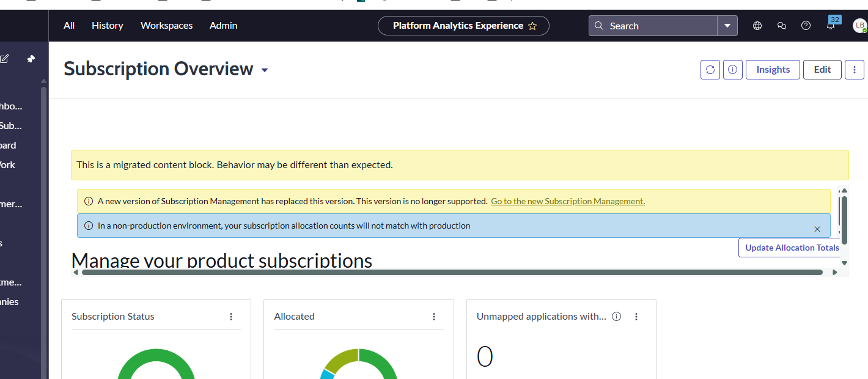The width and height of the screenshot is (868, 379).
Task: Follow the Go to the new Subscription Management link
Action: click(567, 201)
